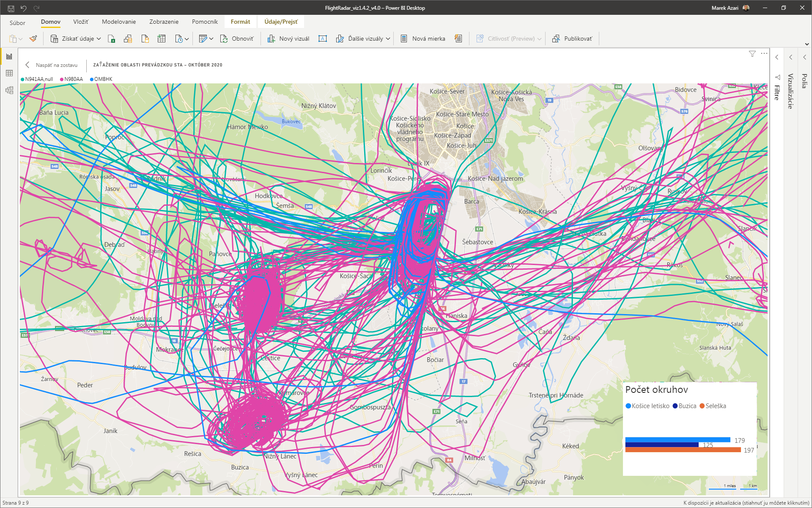Click the filter funnel icon on the visual
The width and height of the screenshot is (812, 508).
(752, 54)
